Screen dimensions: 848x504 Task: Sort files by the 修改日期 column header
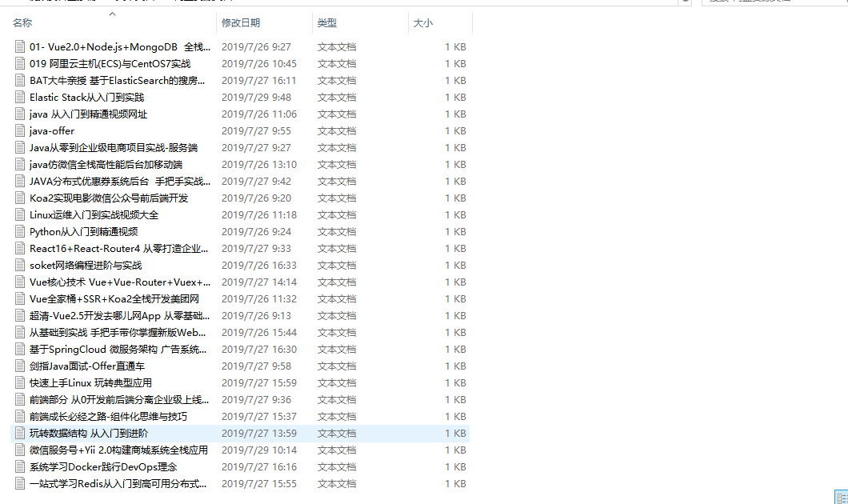tap(241, 22)
